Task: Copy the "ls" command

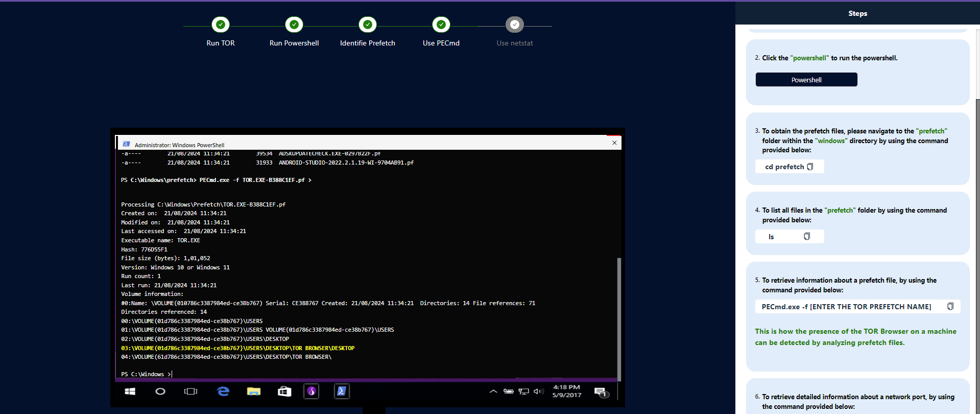Action: [807, 237]
